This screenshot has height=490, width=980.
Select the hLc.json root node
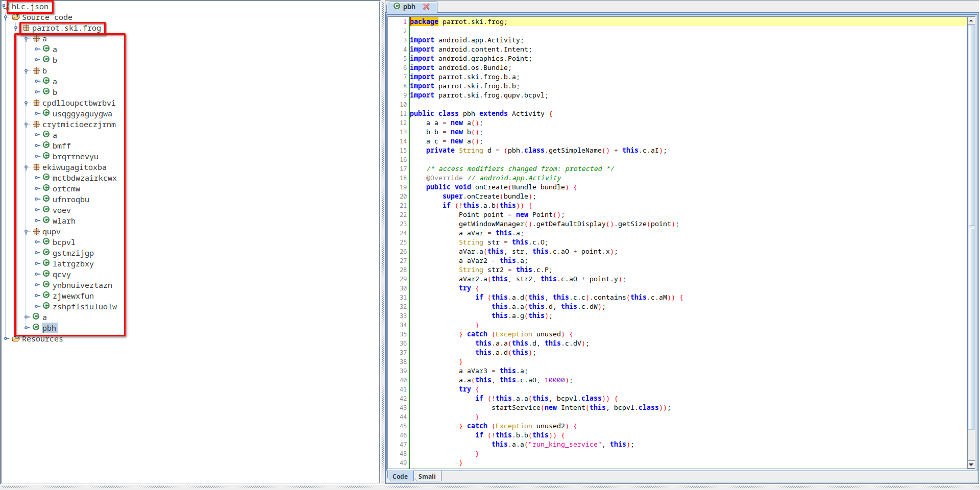[30, 7]
